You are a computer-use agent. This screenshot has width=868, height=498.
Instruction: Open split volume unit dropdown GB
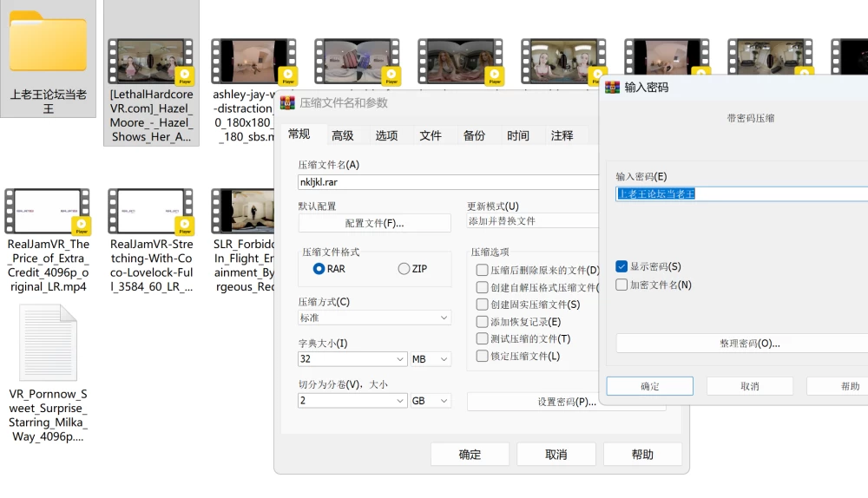point(431,401)
